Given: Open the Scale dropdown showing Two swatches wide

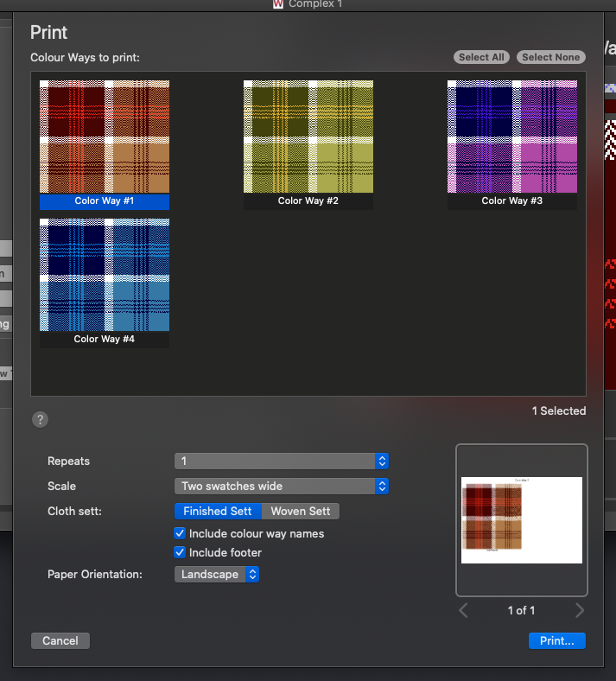Looking at the screenshot, I should tap(282, 487).
